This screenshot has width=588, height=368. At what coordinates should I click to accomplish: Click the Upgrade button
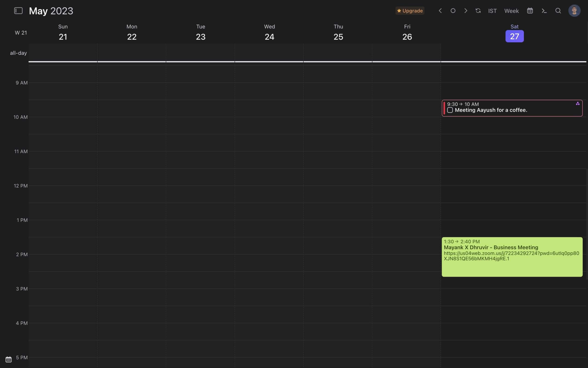[410, 11]
